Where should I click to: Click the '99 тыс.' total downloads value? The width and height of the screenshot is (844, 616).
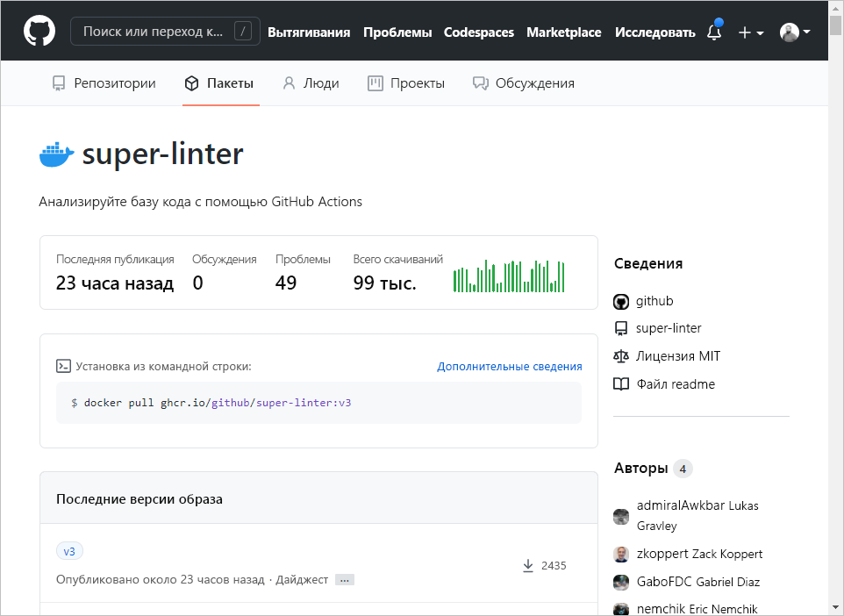(385, 283)
